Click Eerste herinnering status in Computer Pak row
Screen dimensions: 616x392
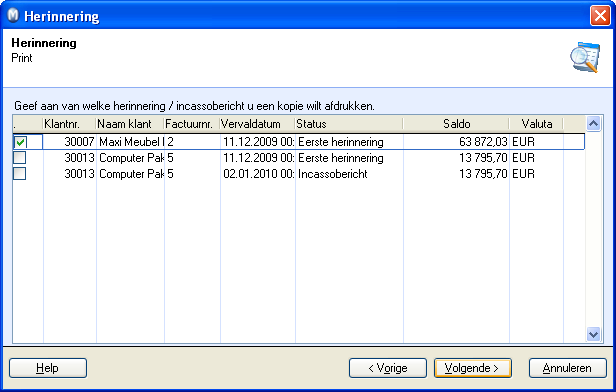[x=349, y=158]
